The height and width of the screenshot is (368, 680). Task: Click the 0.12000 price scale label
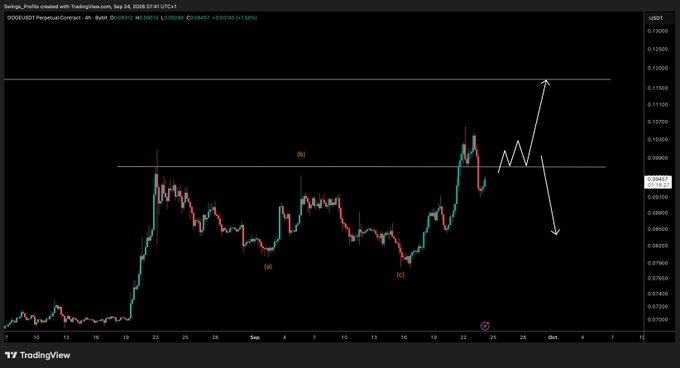[657, 68]
